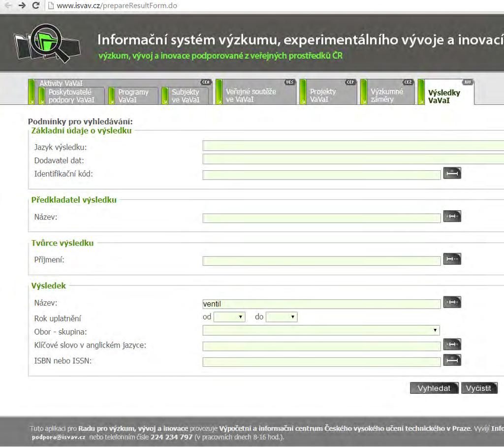Click match-mode icon beside Identifikační kód field
Screen dimensions: 504x447
click(452, 173)
